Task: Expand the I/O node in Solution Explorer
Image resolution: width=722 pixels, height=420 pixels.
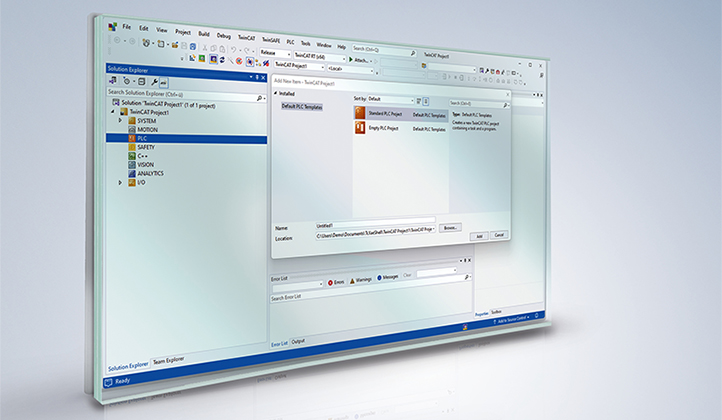Action: point(120,182)
